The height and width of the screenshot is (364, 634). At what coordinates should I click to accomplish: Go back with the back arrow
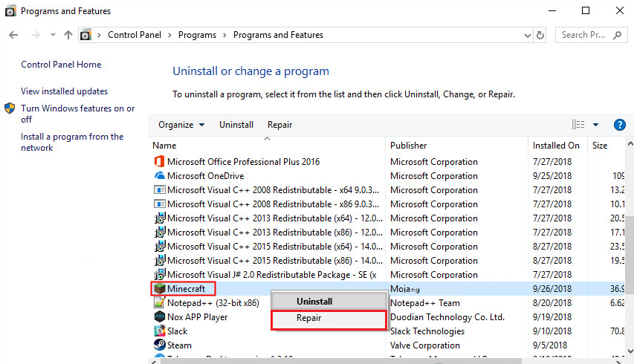(x=13, y=35)
